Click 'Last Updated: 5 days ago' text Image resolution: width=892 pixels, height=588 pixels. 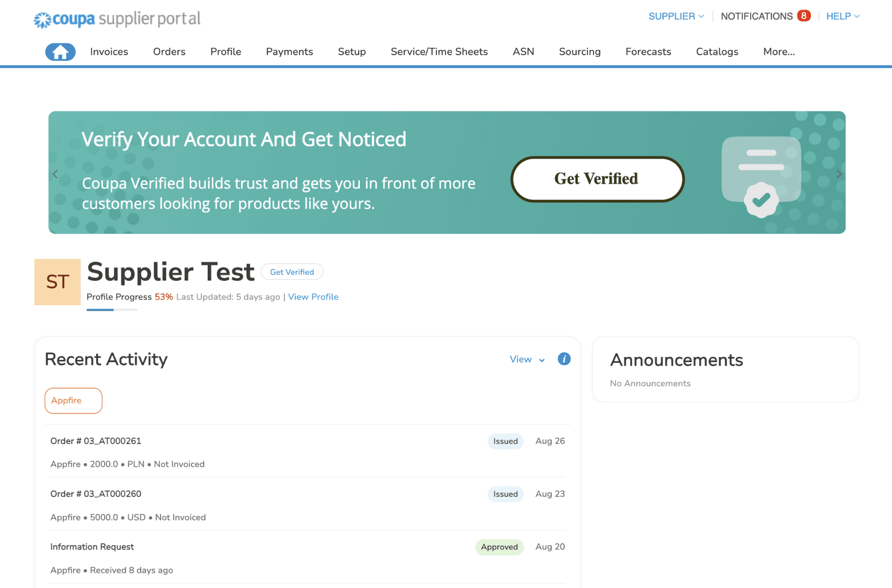tap(228, 297)
